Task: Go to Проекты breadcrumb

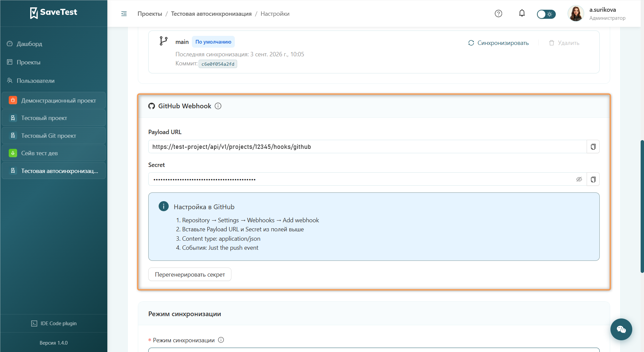Action: point(150,14)
